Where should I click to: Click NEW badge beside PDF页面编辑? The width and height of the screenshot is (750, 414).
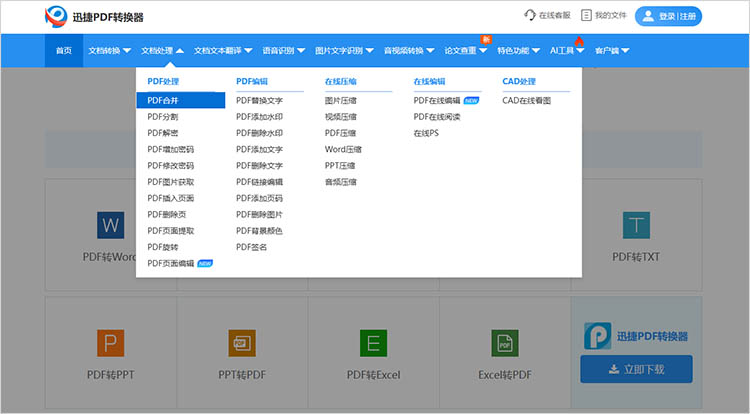tap(205, 263)
